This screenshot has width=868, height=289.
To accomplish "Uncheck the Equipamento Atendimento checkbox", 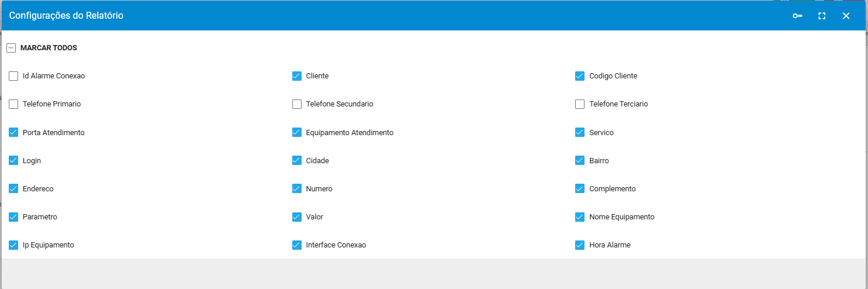I will tap(297, 132).
